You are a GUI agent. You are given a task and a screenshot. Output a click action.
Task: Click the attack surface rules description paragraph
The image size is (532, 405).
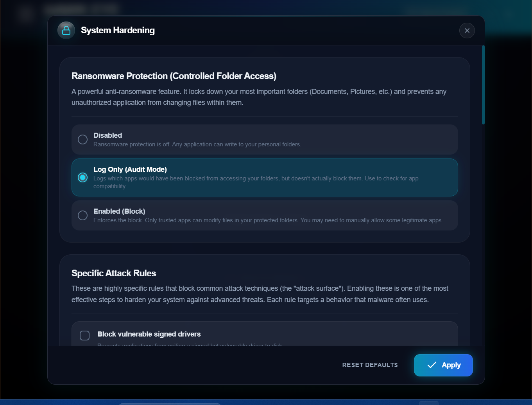(x=260, y=294)
